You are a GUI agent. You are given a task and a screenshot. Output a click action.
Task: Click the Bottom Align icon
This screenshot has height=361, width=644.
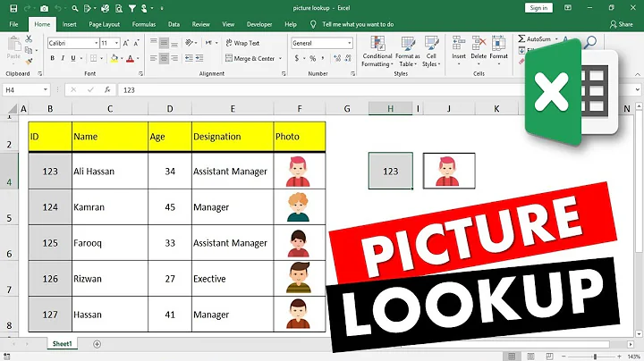(x=174, y=43)
